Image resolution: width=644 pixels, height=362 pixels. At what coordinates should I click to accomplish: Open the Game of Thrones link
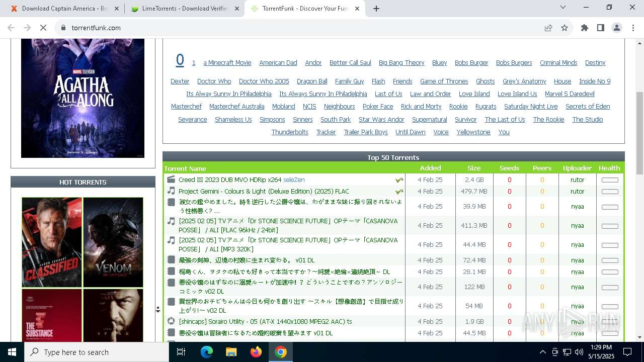[444, 81]
